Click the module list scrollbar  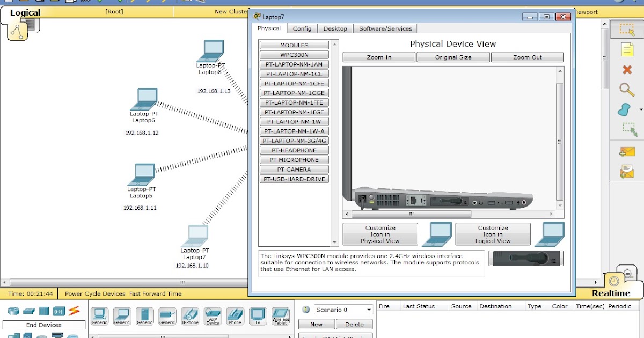pyautogui.click(x=335, y=134)
